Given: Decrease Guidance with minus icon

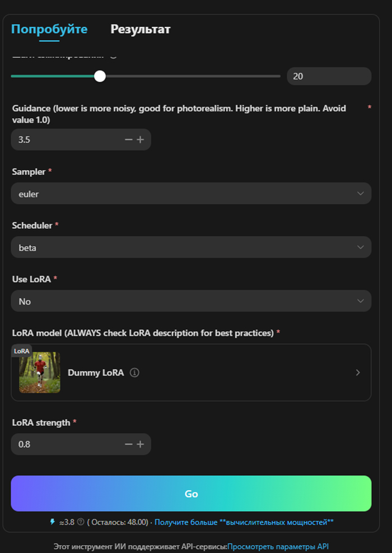Looking at the screenshot, I should click(129, 139).
